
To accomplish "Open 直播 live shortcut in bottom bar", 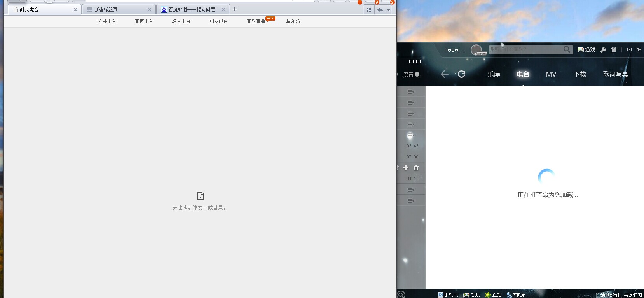I will click(x=493, y=295).
